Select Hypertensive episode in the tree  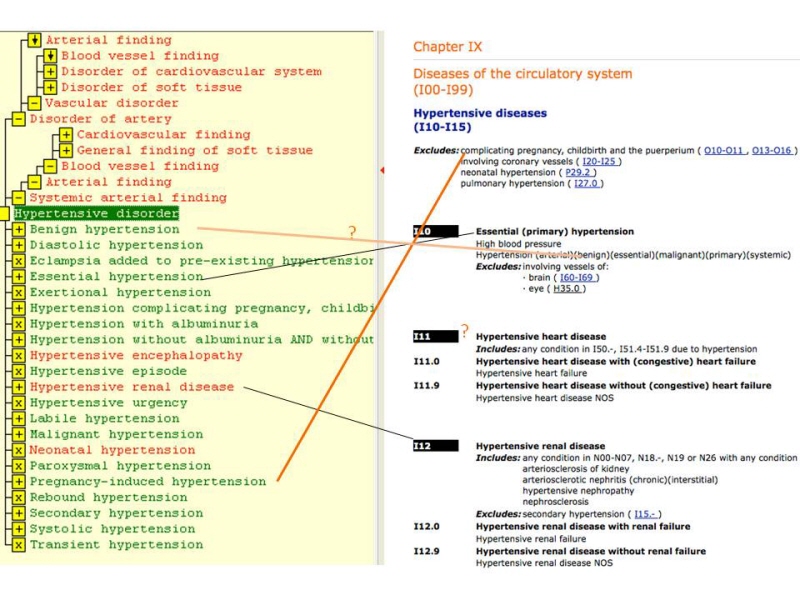pos(108,371)
